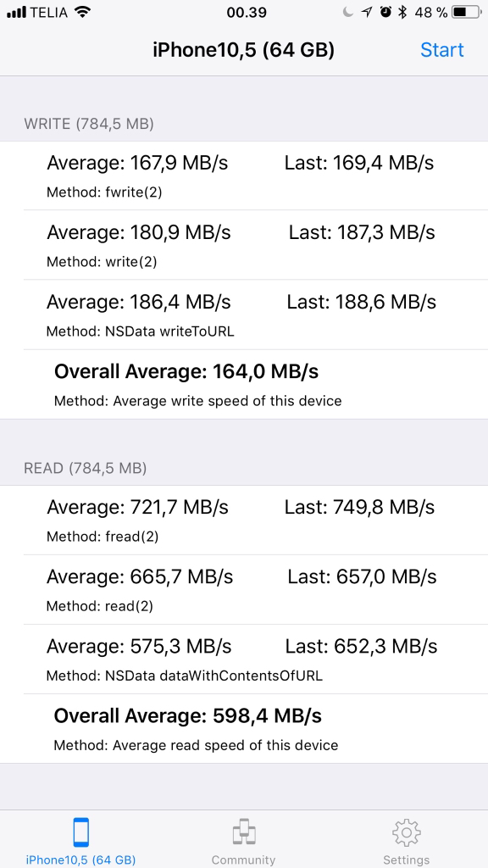The width and height of the screenshot is (488, 868).
Task: Tap the Wi-Fi status icon
Action: [82, 12]
